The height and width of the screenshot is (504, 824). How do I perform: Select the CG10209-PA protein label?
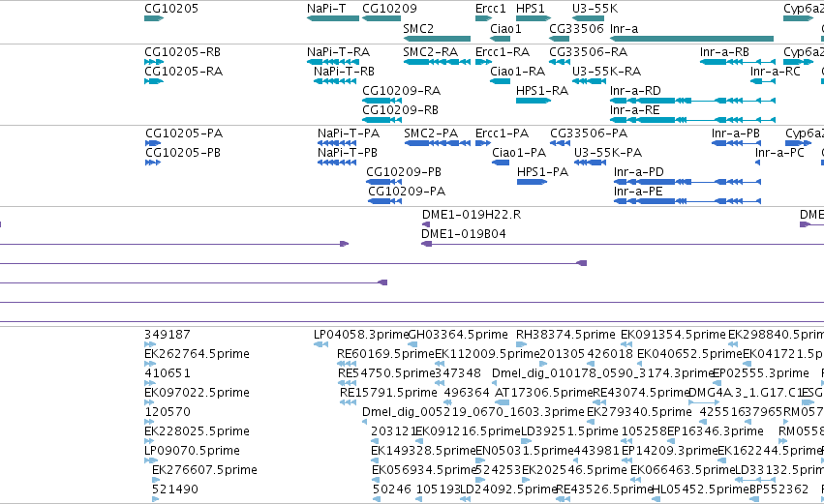[x=407, y=192]
